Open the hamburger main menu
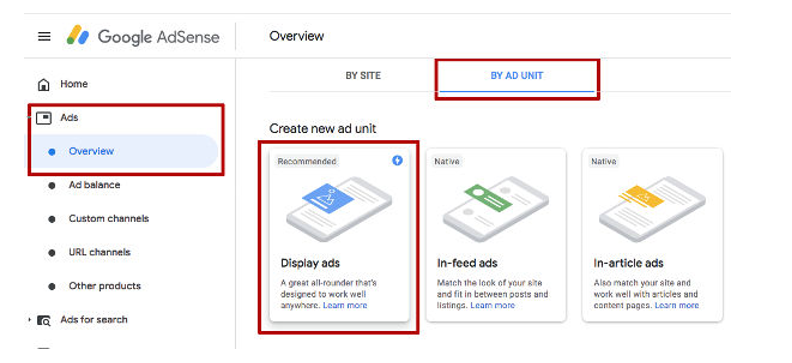Viewport: 792px width, 363px height. [x=44, y=37]
